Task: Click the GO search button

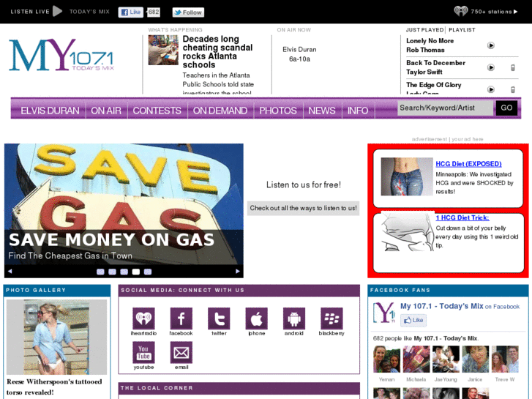Action: coord(506,108)
